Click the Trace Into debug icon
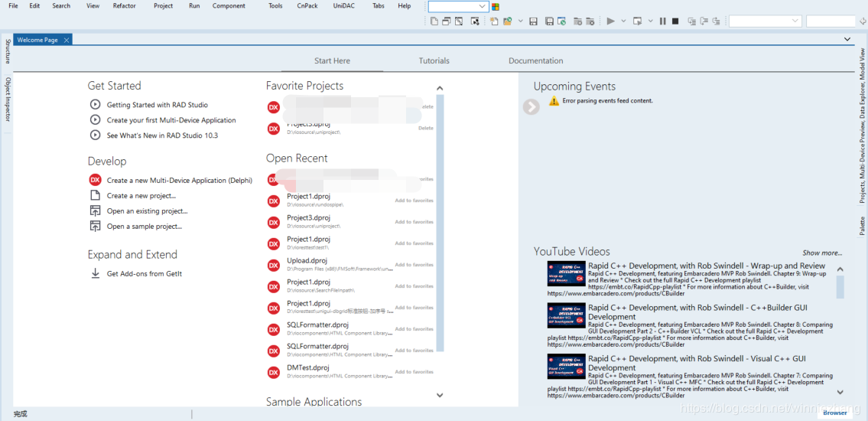Screen dimensions: 868x421 (x=692, y=21)
